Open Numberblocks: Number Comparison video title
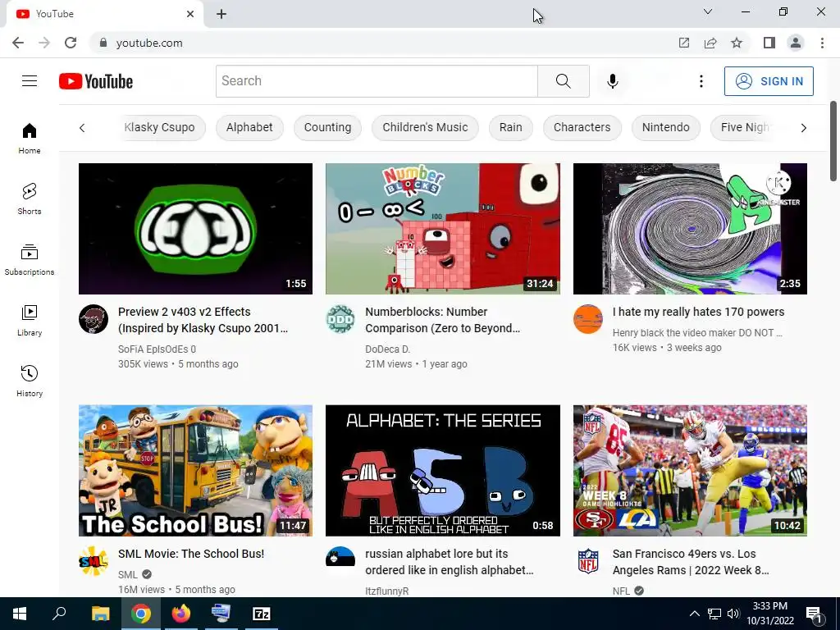The image size is (840, 630). coord(442,320)
